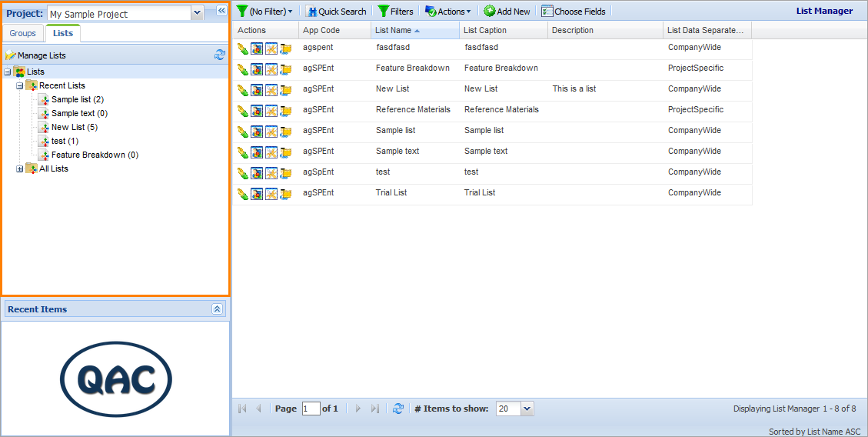
Task: Select the Recent Lists tree node
Action: point(62,86)
